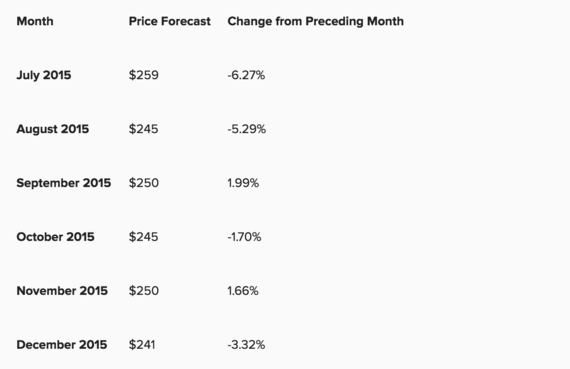Viewport: 570px width, 369px height.
Task: Click the -5.29% change value
Action: pos(247,129)
